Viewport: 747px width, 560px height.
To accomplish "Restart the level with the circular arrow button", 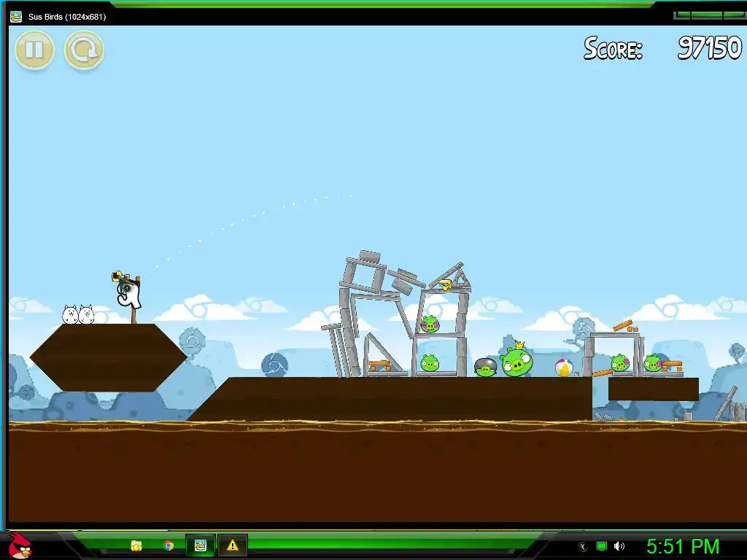I will 84,49.
